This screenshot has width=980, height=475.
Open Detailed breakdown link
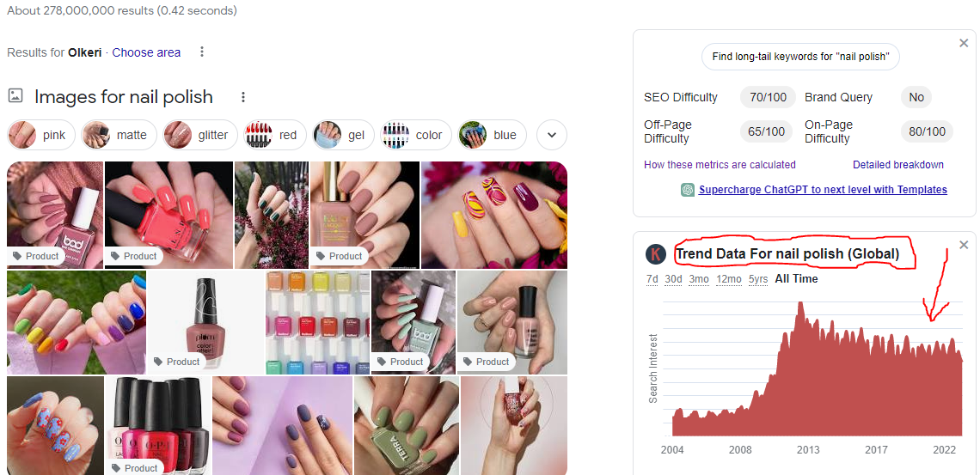[898, 165]
